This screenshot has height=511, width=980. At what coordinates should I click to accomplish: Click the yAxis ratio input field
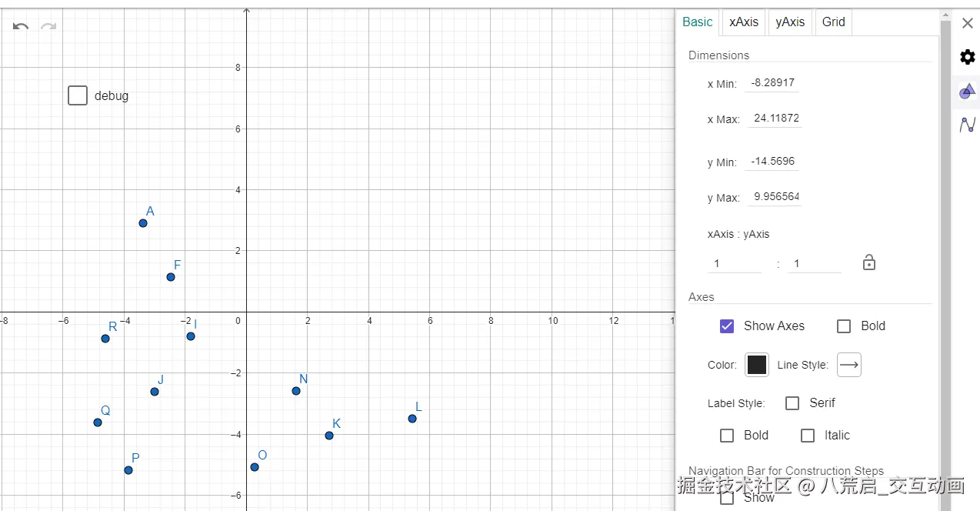(815, 263)
